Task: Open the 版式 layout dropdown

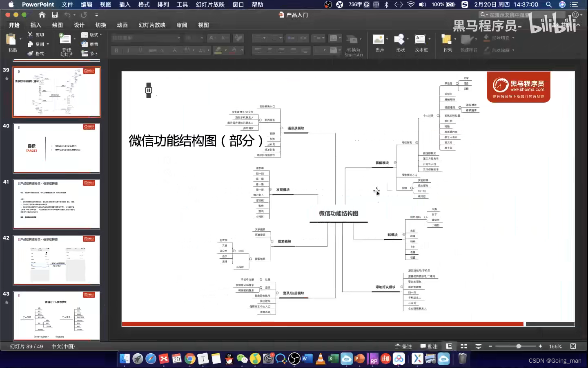Action: [91, 35]
